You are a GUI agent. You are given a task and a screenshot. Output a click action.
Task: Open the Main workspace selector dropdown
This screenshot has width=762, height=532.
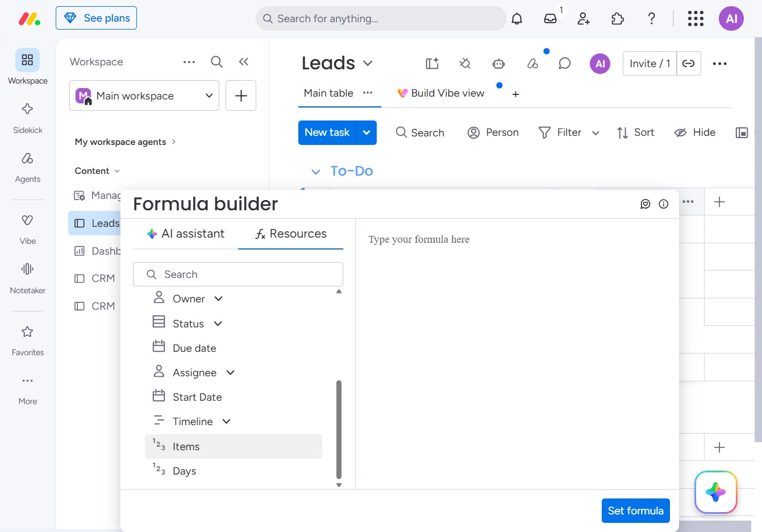click(144, 95)
